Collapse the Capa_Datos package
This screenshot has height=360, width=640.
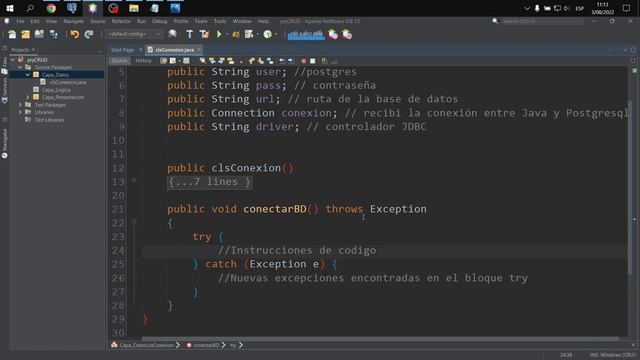pos(27,75)
